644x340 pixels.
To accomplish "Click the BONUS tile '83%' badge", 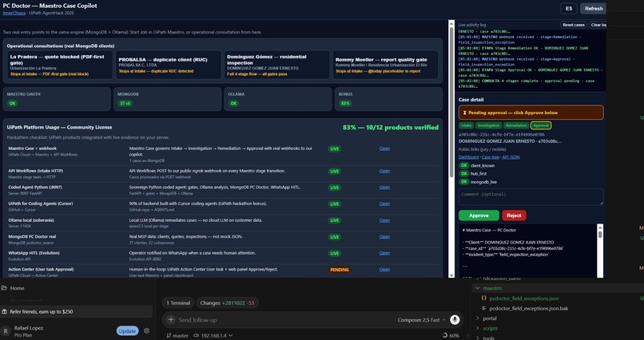I will coord(345,103).
